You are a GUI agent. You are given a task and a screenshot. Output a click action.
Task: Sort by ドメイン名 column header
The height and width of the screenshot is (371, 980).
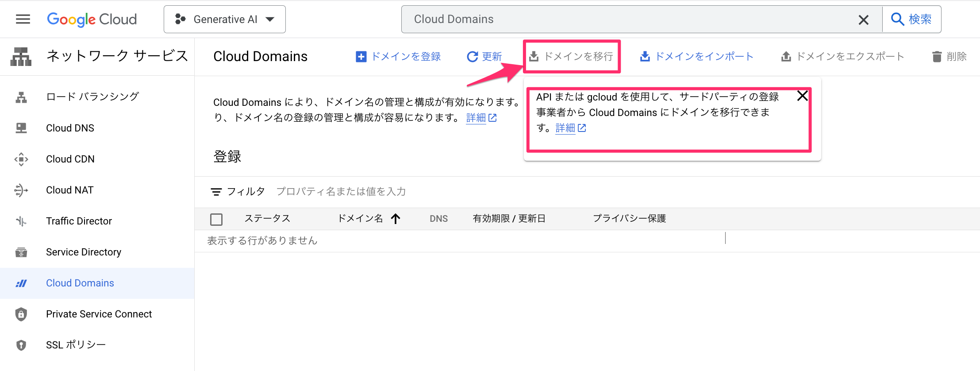pyautogui.click(x=360, y=218)
